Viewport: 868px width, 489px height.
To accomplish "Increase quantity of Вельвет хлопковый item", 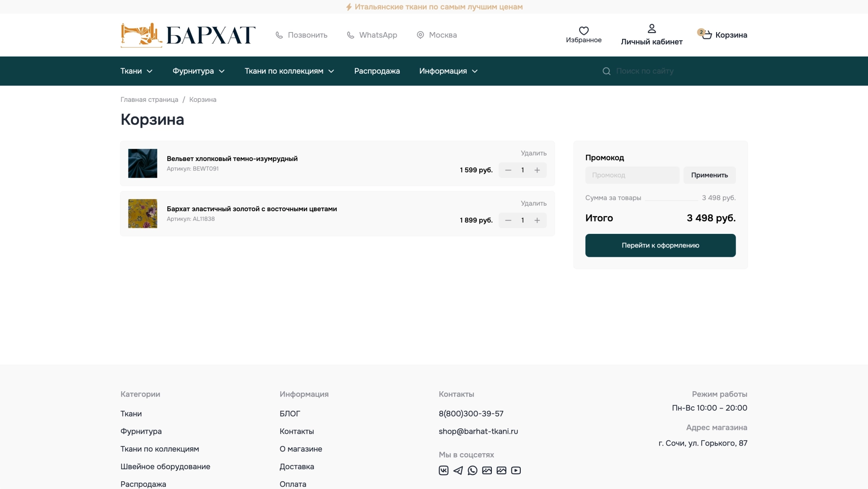I will 537,170.
